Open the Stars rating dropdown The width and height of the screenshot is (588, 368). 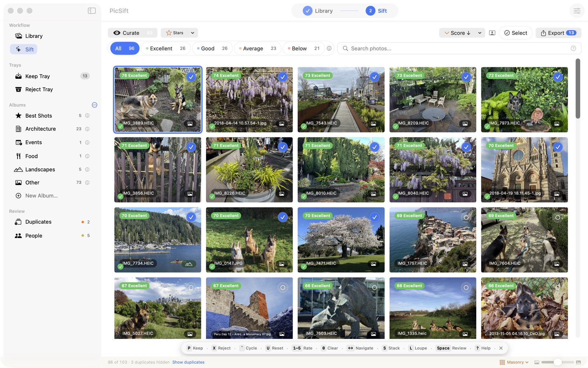[x=179, y=33]
